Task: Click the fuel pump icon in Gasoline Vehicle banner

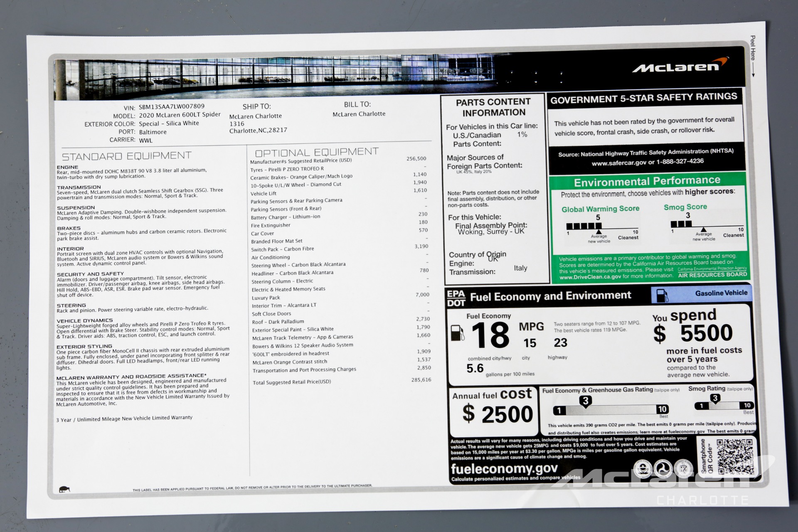Action: point(662,296)
